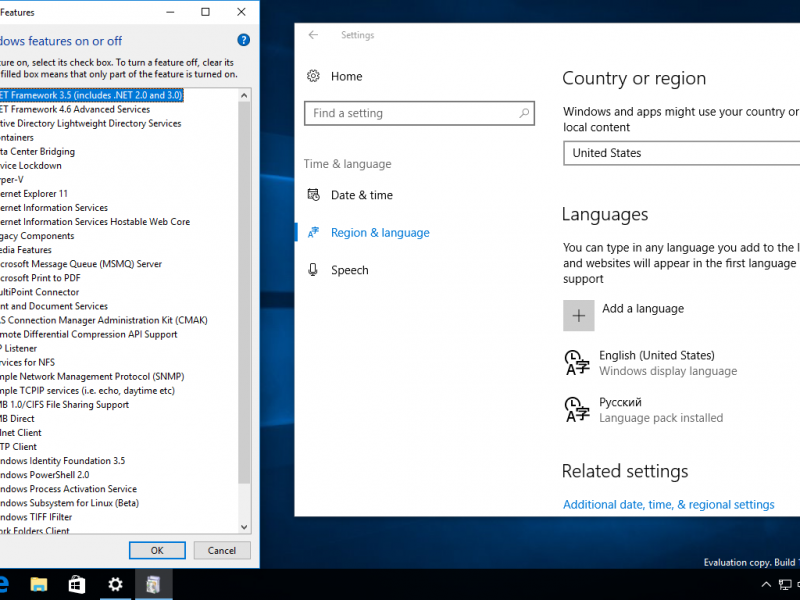Select Windows Identity Foundation 3.5
The height and width of the screenshot is (600, 800).
[63, 461]
